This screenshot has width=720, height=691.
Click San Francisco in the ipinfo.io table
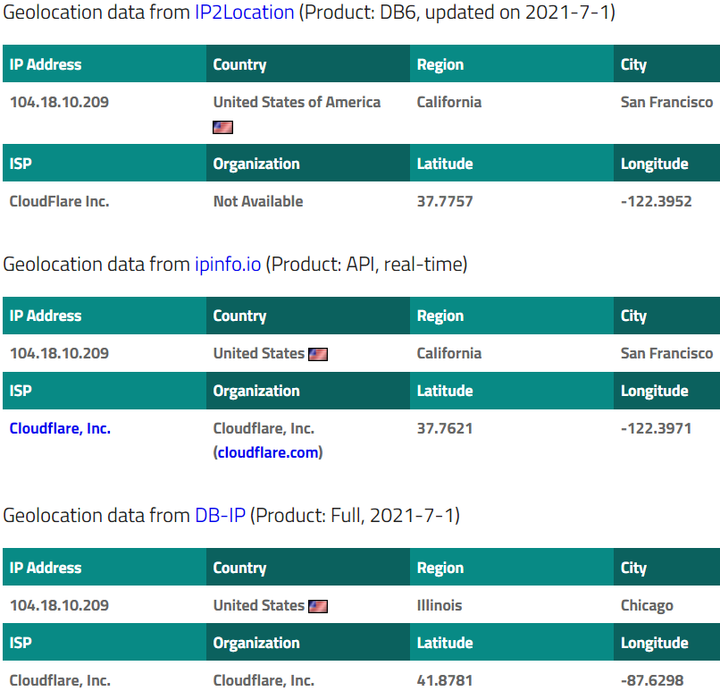667,354
